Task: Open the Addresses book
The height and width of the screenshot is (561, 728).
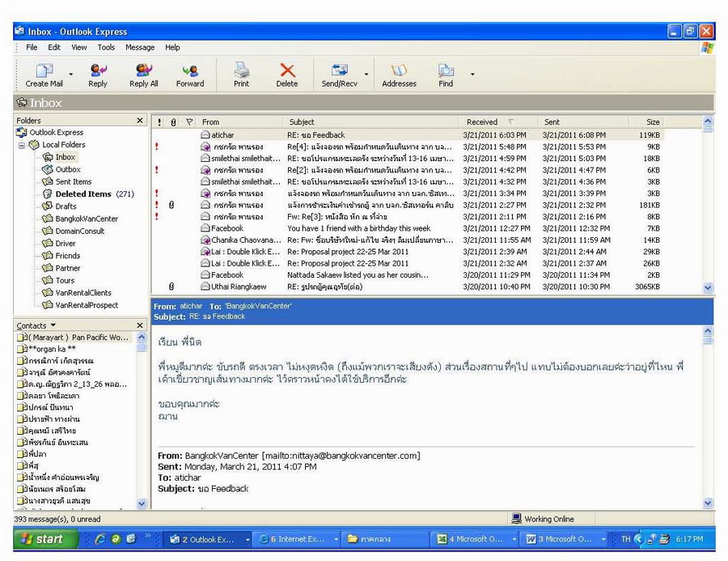Action: pos(399,74)
